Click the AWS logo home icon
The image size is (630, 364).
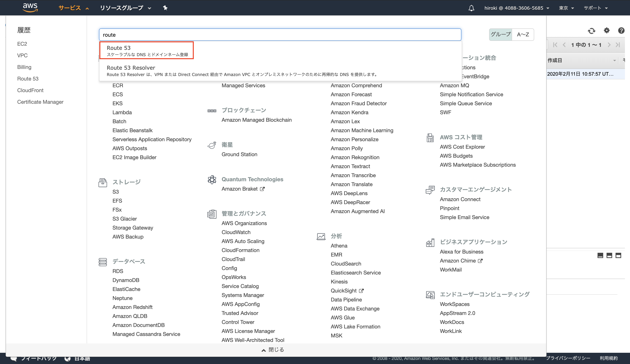pos(30,7)
